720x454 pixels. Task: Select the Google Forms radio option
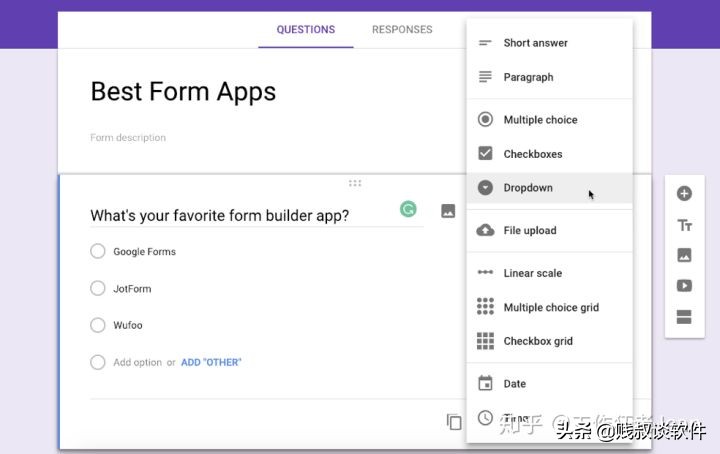(98, 251)
